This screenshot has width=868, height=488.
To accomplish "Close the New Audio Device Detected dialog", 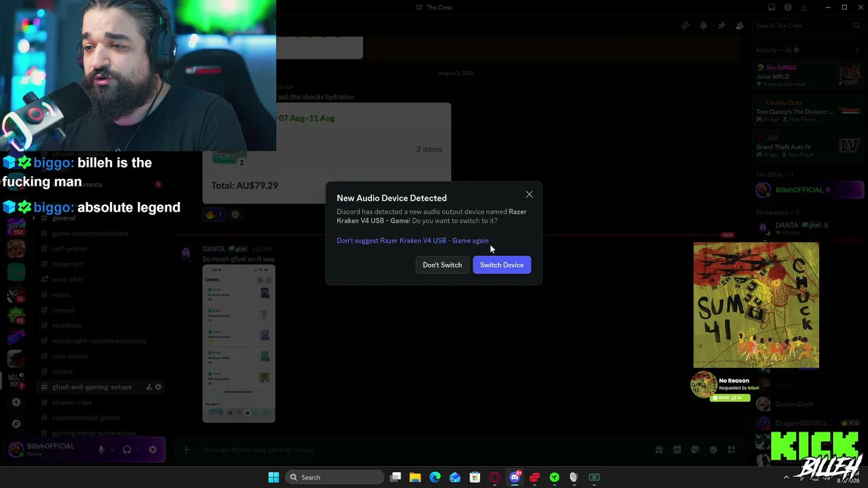I will pos(529,195).
